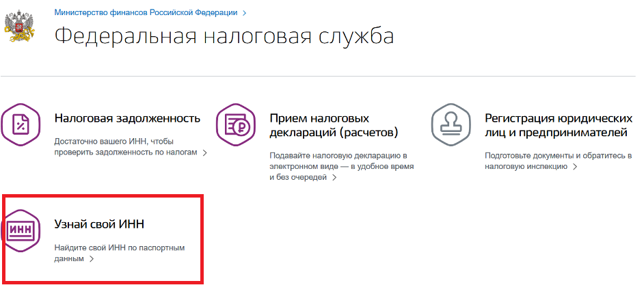644x296 pixels.
Task: Click text Подготовьте документы и обратитесь в налоговую
Action: (558, 161)
